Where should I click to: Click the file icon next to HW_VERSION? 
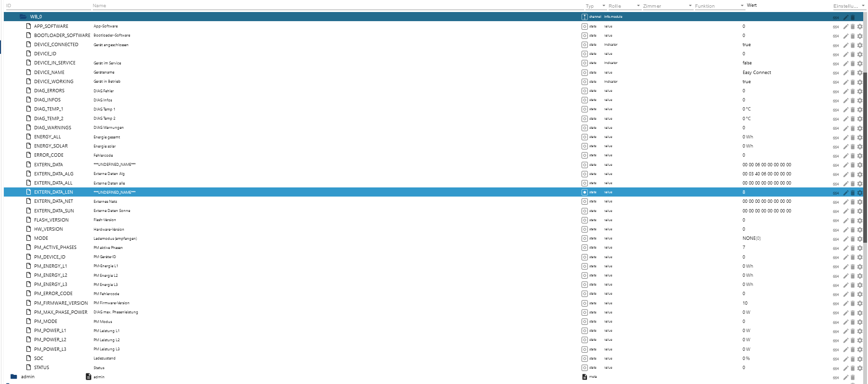click(x=29, y=229)
